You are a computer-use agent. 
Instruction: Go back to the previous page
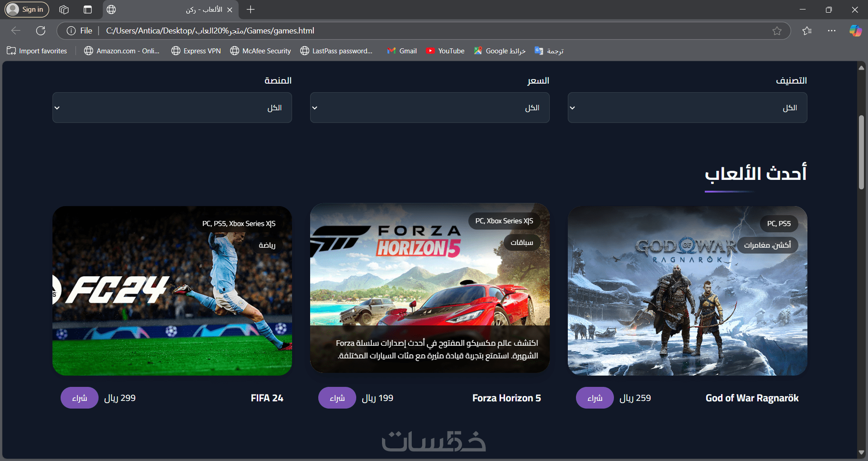point(16,31)
